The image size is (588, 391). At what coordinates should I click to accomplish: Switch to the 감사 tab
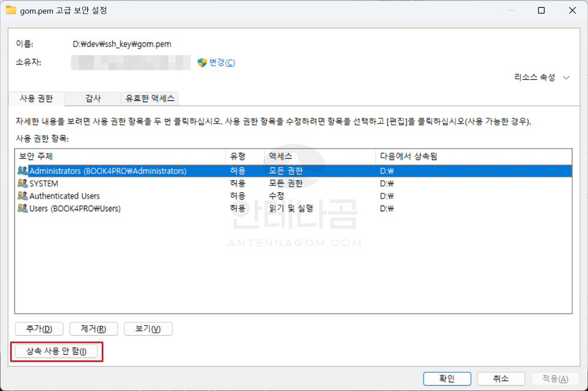point(93,99)
